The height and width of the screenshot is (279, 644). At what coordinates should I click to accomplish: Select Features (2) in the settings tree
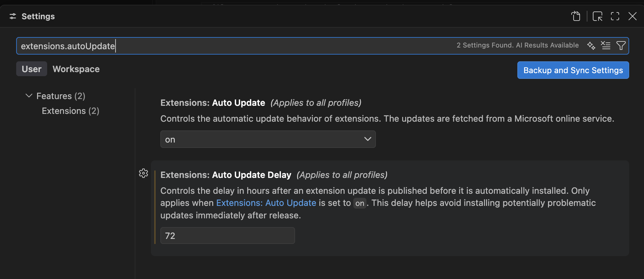click(61, 96)
